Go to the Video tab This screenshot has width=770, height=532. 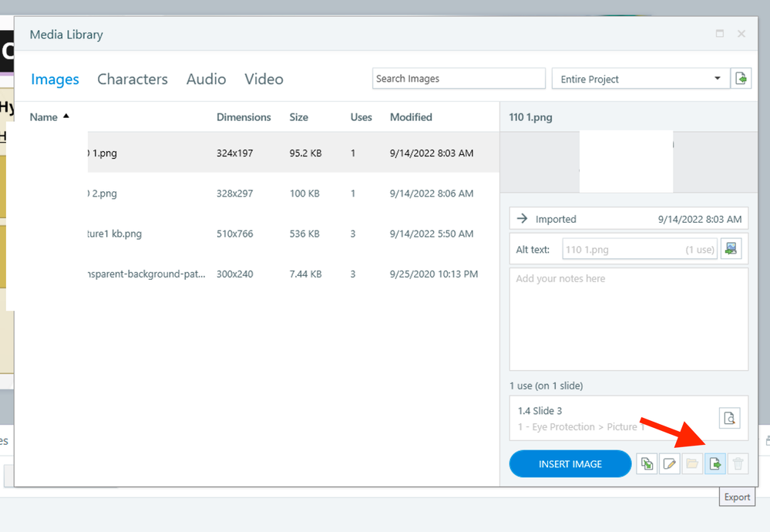pos(264,79)
